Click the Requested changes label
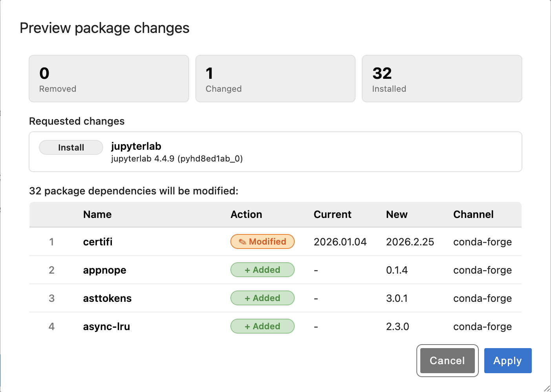Screen dimensions: 551x392 [x=77, y=121]
